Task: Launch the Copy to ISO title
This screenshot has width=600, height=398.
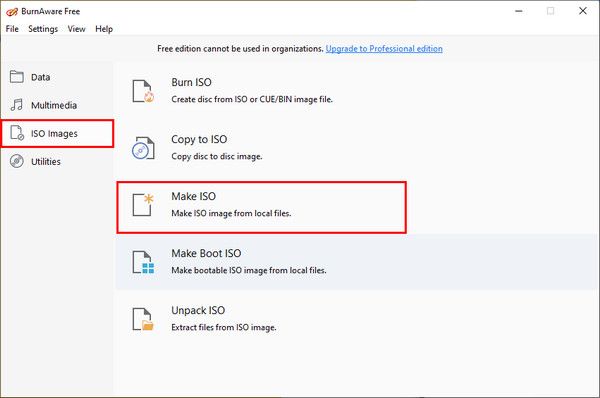Action: [199, 139]
